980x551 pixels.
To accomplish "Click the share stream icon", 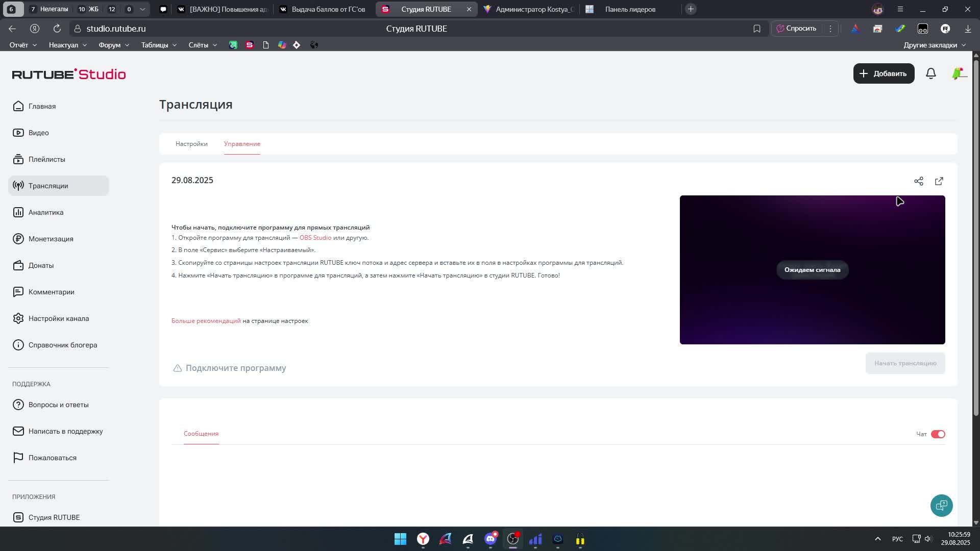I will coord(918,181).
